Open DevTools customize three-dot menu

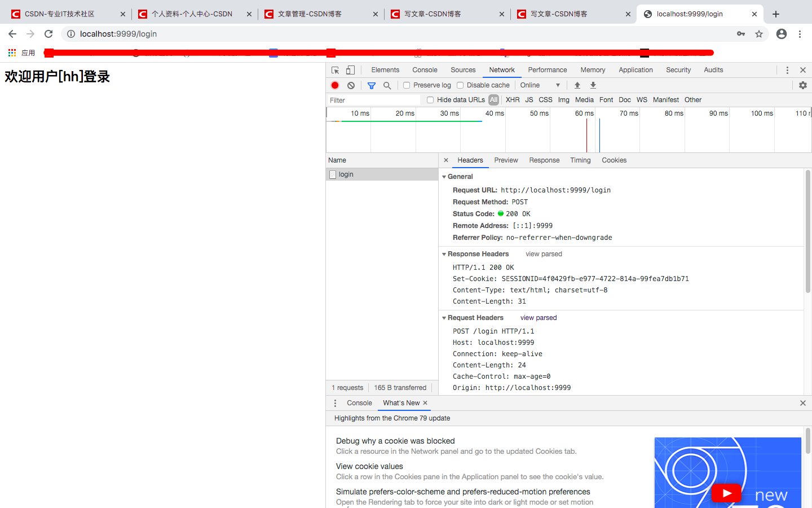pos(787,70)
